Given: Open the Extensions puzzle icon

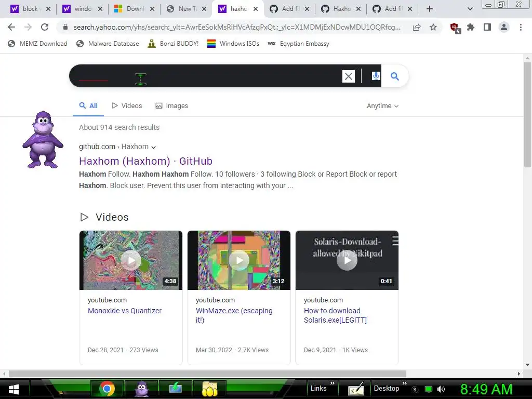Looking at the screenshot, I should click(471, 27).
